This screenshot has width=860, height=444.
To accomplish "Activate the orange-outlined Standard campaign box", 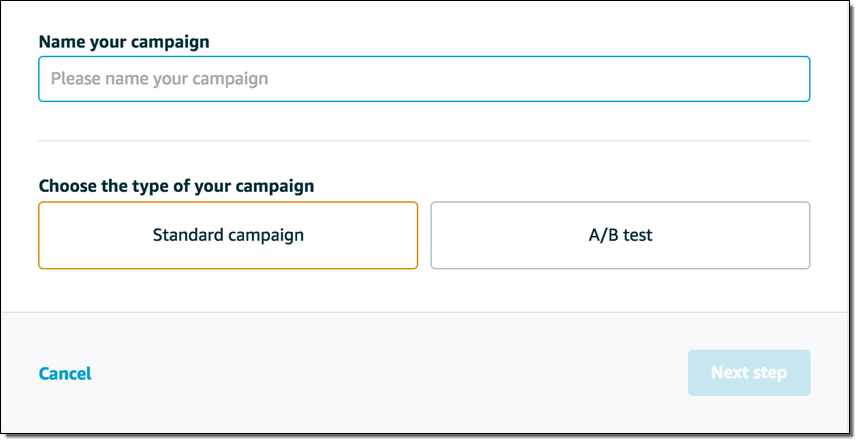I will pos(228,236).
